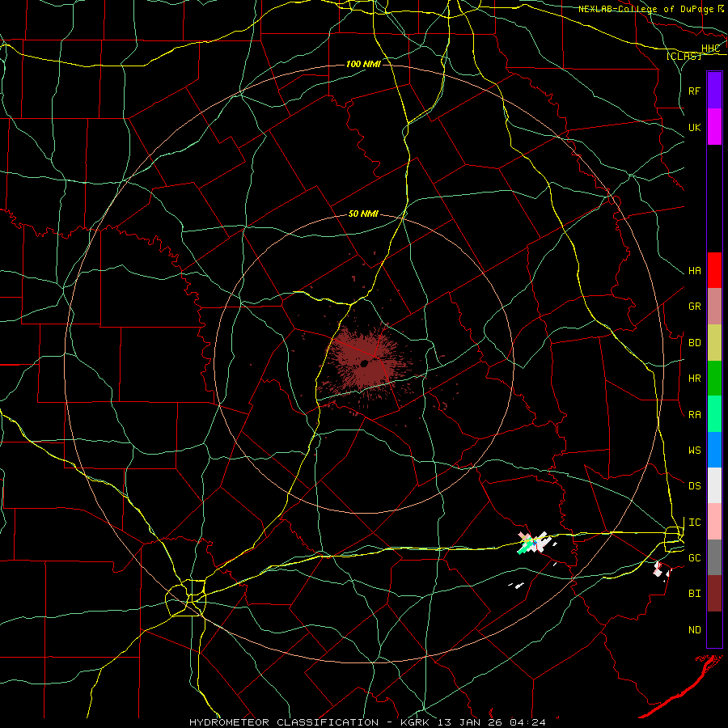Click the multicolored precipitation echo cluster

[x=534, y=543]
